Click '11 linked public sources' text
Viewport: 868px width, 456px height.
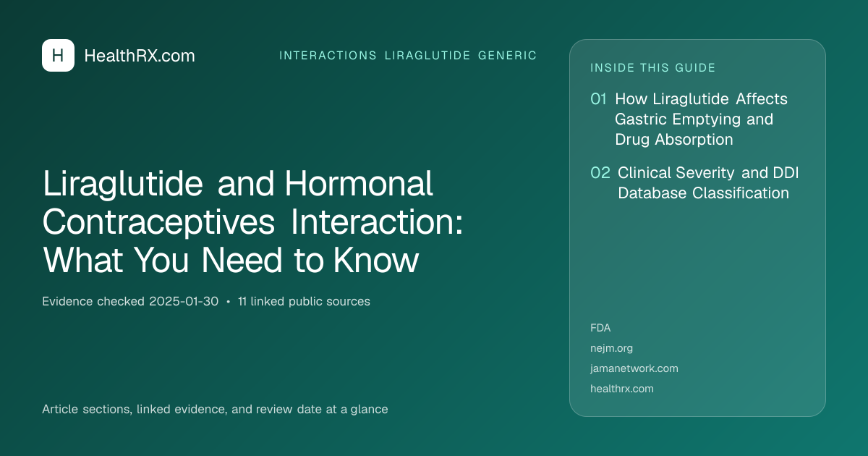[304, 302]
